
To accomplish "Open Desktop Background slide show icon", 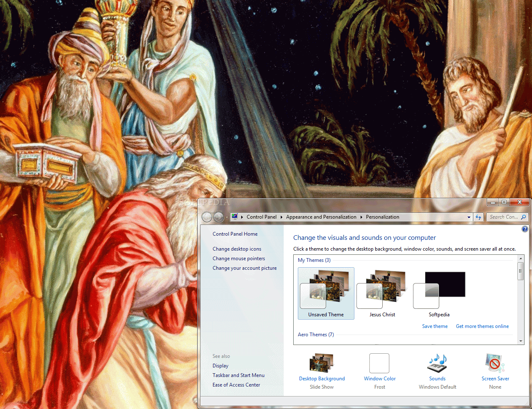I will point(322,363).
